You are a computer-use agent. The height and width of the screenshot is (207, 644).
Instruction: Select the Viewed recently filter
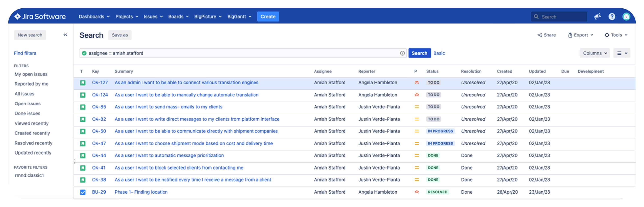(x=32, y=123)
